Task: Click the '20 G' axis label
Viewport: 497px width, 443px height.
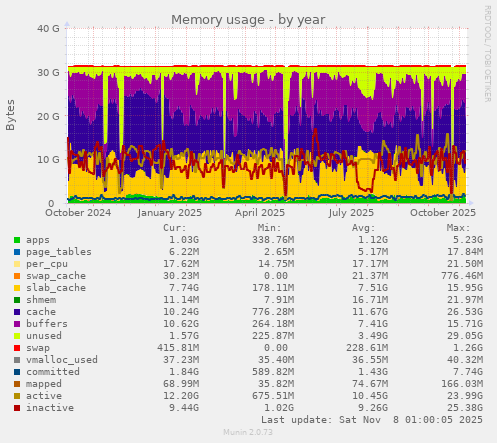Action: [x=48, y=116]
